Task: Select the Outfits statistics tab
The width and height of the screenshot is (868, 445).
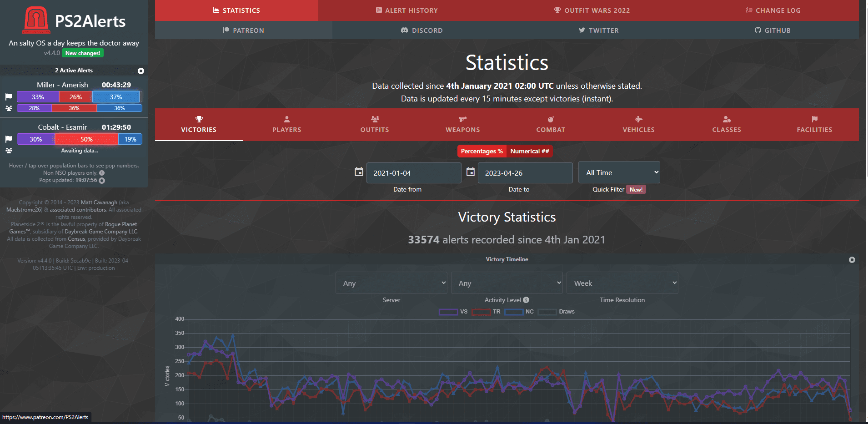Action: [x=375, y=125]
